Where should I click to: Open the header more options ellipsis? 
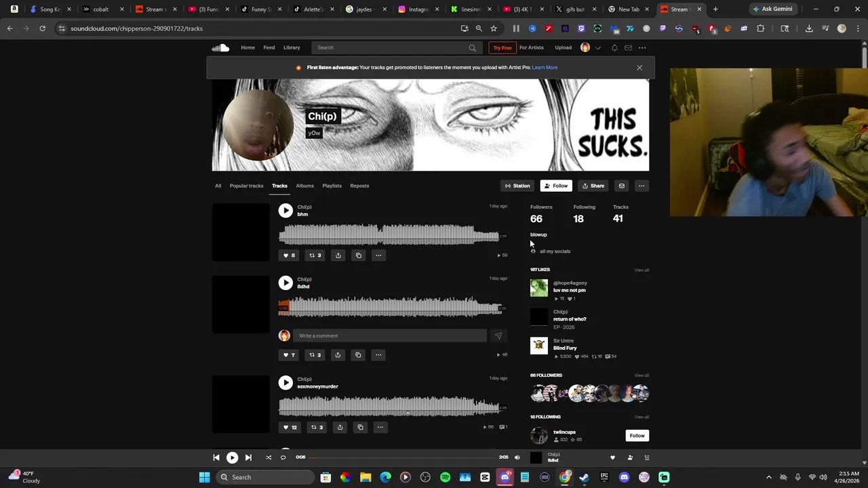pyautogui.click(x=642, y=47)
